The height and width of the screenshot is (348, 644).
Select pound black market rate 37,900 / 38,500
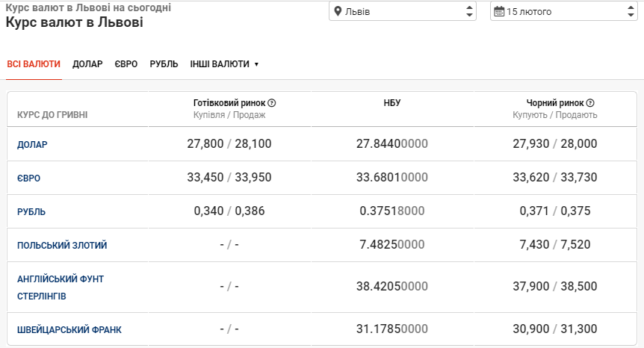(555, 287)
